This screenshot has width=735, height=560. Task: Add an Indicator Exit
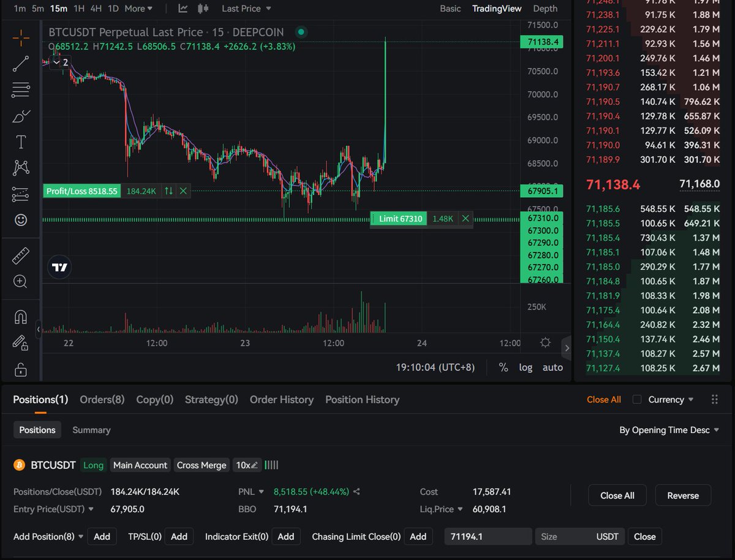pos(286,537)
